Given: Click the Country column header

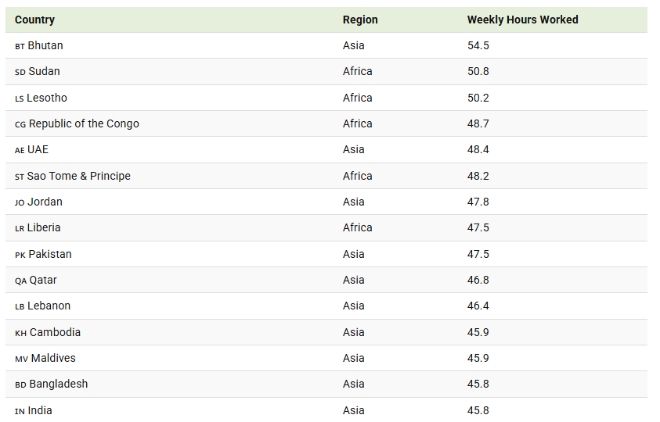Looking at the screenshot, I should pyautogui.click(x=35, y=20).
